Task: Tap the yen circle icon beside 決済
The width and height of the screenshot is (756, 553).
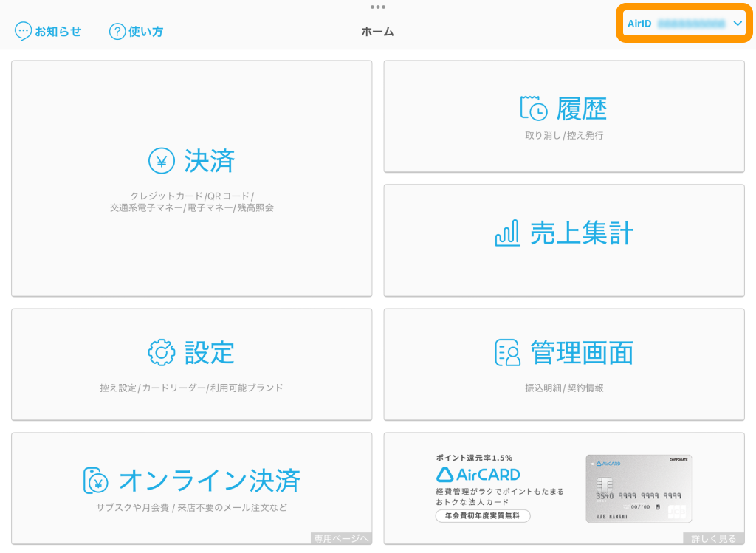Action: 162,161
